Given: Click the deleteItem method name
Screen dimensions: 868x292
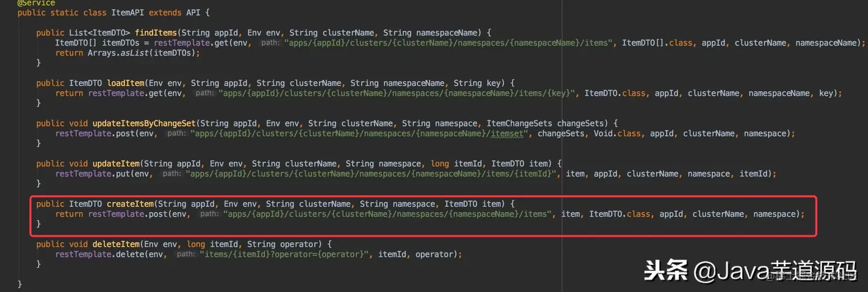Looking at the screenshot, I should [x=117, y=244].
